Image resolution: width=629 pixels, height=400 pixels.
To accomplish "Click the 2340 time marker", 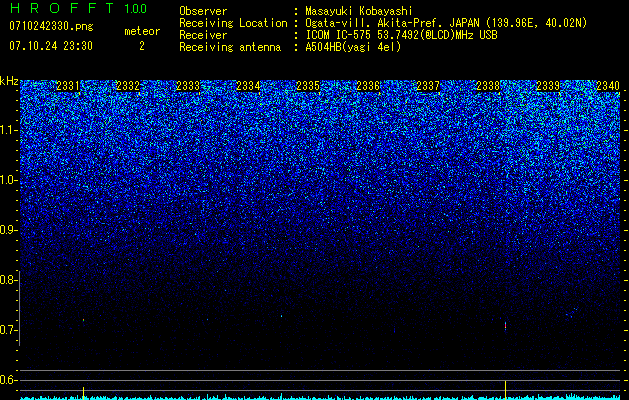I will 608,86.
